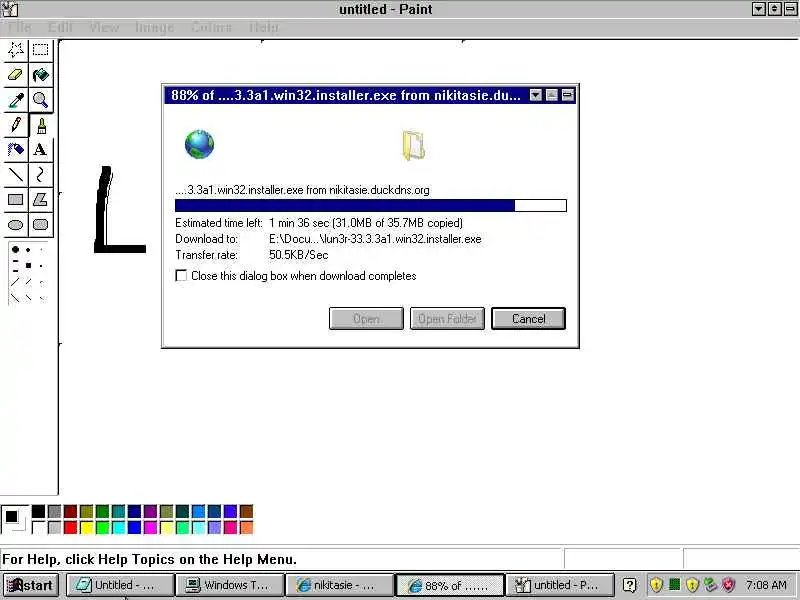
Task: Pick the Fill With Color bucket tool
Action: [x=40, y=75]
